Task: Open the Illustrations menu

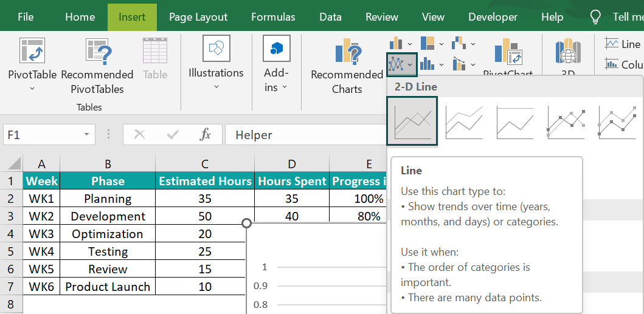Action: click(216, 64)
